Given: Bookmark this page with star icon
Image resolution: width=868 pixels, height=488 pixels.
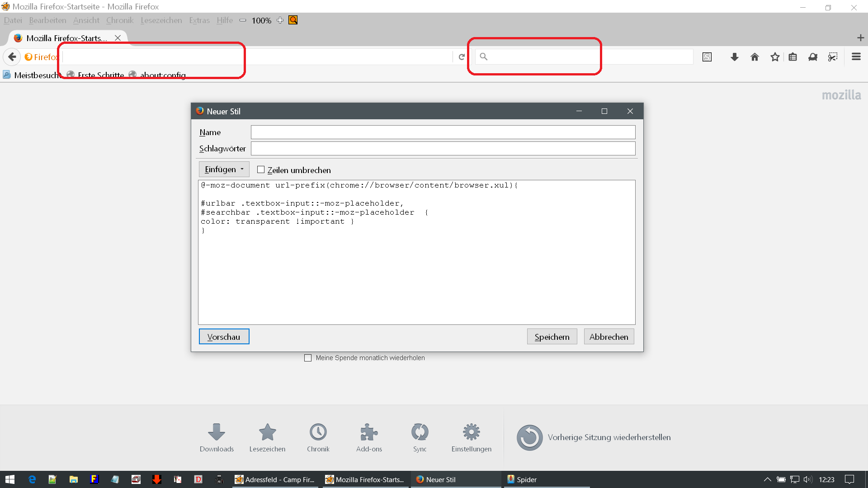Looking at the screenshot, I should [775, 57].
